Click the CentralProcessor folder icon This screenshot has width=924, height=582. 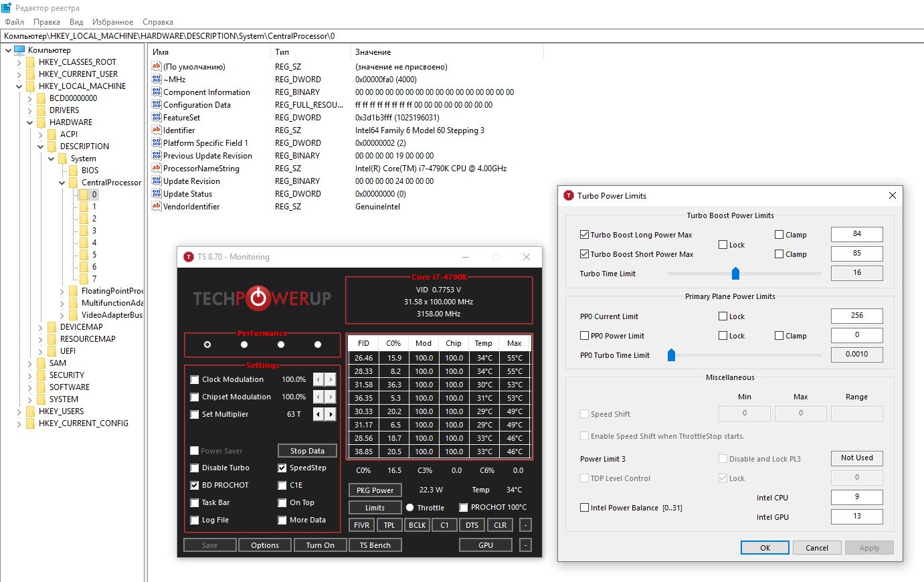point(74,183)
